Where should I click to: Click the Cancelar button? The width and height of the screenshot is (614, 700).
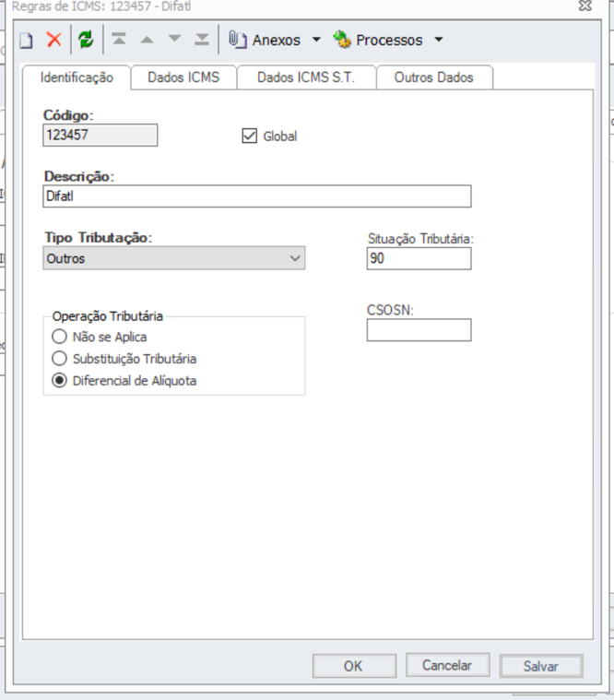pyautogui.click(x=447, y=665)
